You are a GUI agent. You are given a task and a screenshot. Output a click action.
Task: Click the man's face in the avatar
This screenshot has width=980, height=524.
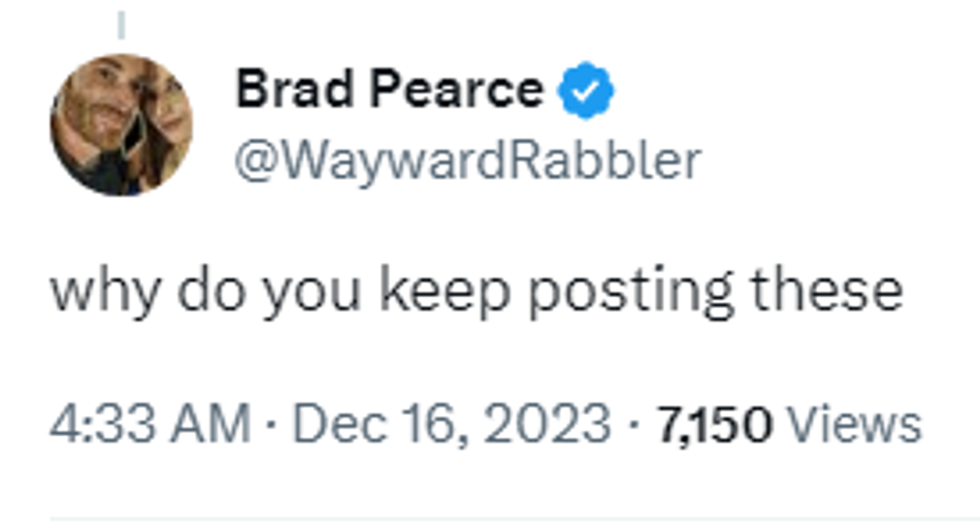tap(105, 100)
